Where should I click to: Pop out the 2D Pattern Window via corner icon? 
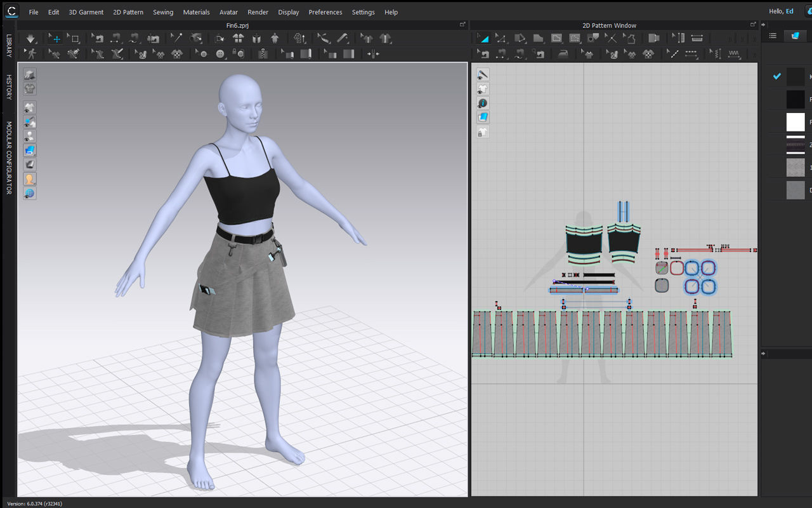pyautogui.click(x=753, y=25)
